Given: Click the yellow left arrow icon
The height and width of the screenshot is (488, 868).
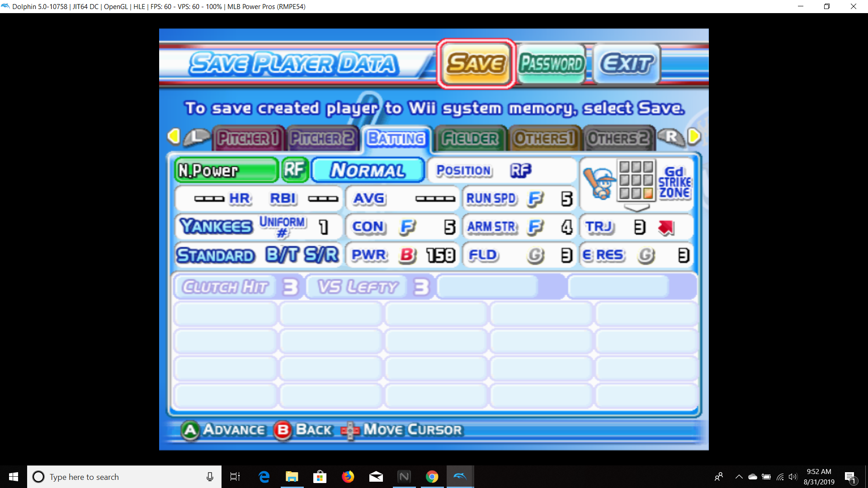Looking at the screenshot, I should tap(174, 136).
